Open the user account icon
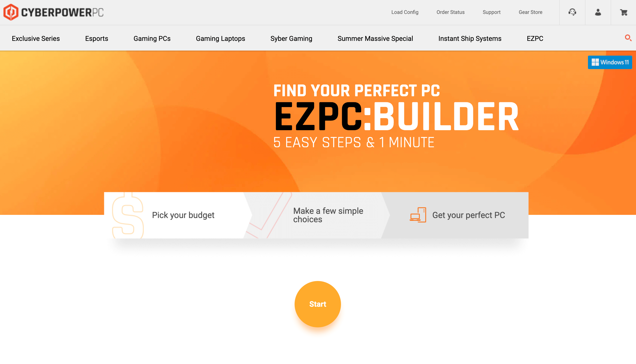 click(x=598, y=12)
